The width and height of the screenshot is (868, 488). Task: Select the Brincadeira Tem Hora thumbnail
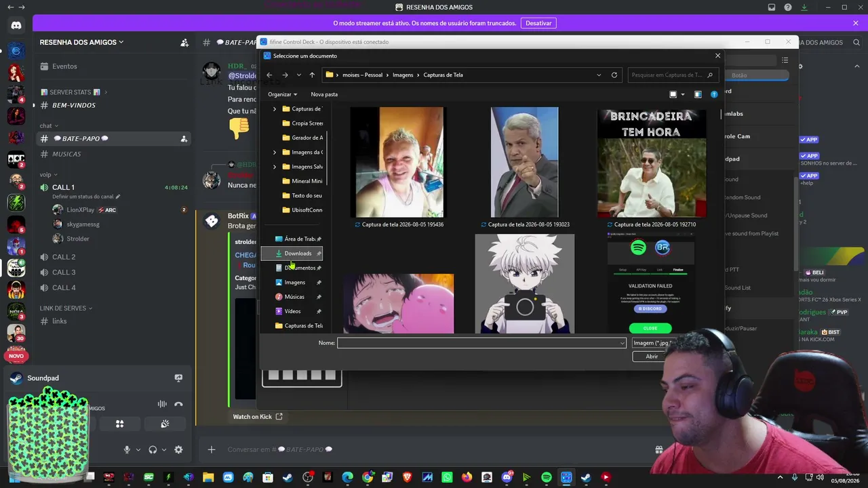(652, 163)
